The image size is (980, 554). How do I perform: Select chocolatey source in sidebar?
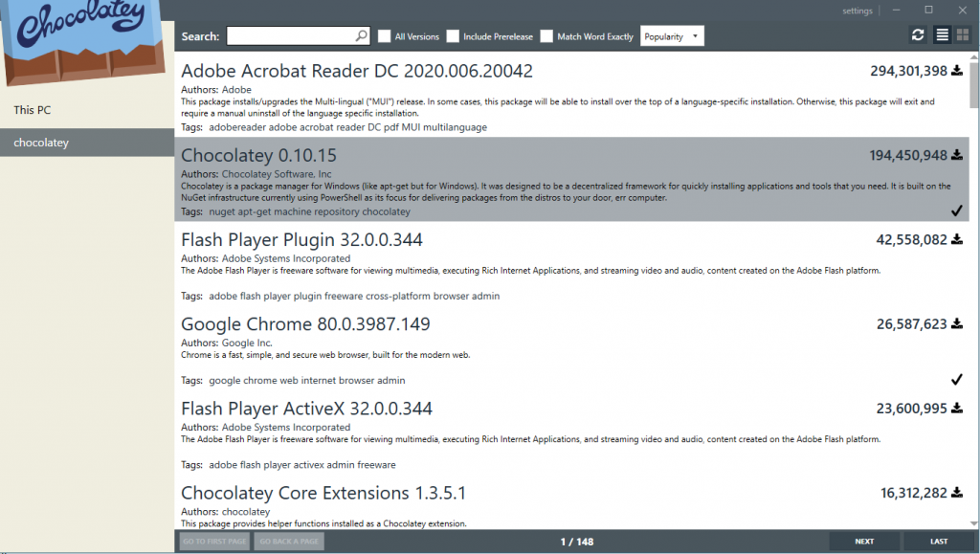tap(87, 143)
